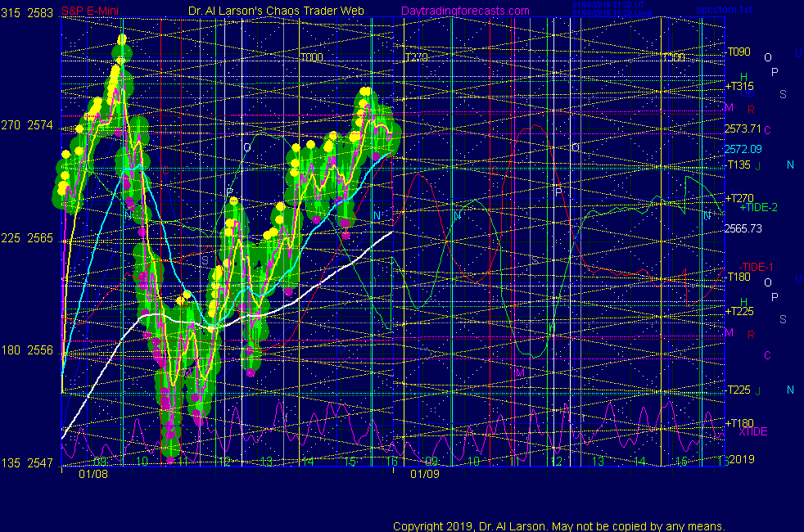Click the '225 2565' price axis label
The height and width of the screenshot is (532, 804).
pyautogui.click(x=27, y=238)
